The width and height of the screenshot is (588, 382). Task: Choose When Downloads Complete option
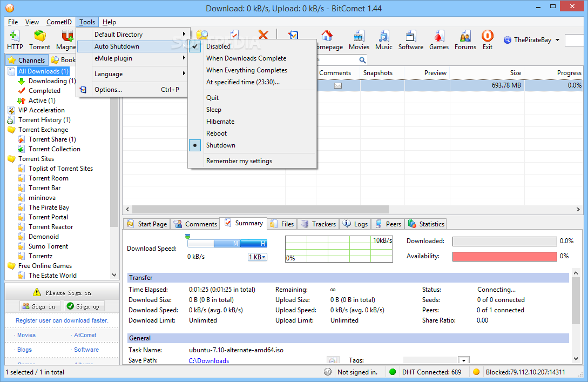pyautogui.click(x=252, y=58)
